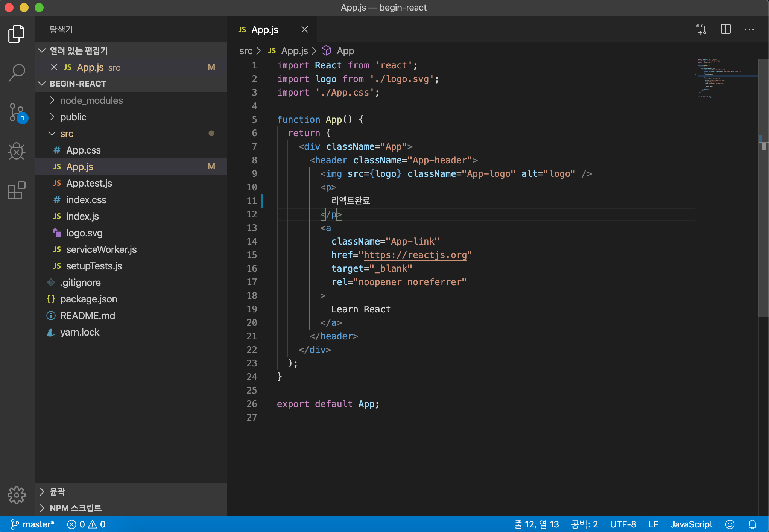The width and height of the screenshot is (769, 532).
Task: Open the notifications bell in status bar
Action: coord(752,524)
